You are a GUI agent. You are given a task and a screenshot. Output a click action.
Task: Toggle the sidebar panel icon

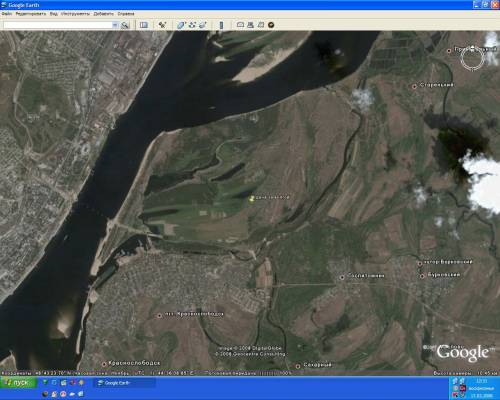pyautogui.click(x=144, y=25)
